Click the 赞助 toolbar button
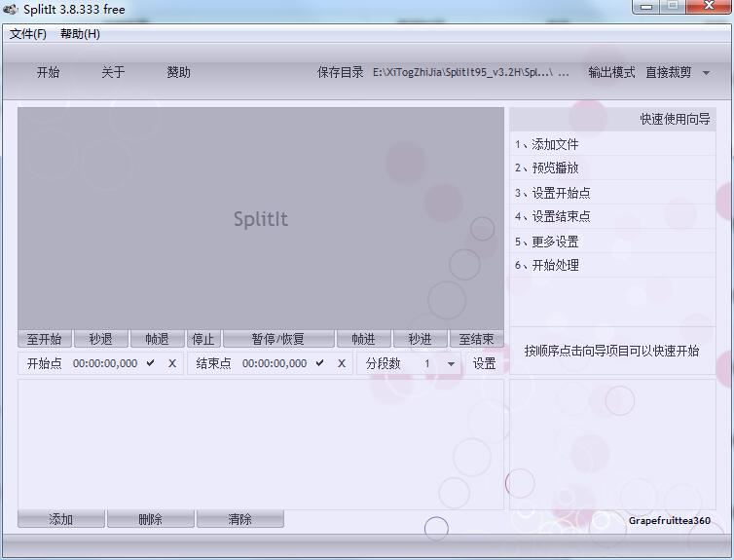The height and width of the screenshot is (560, 734). click(178, 72)
